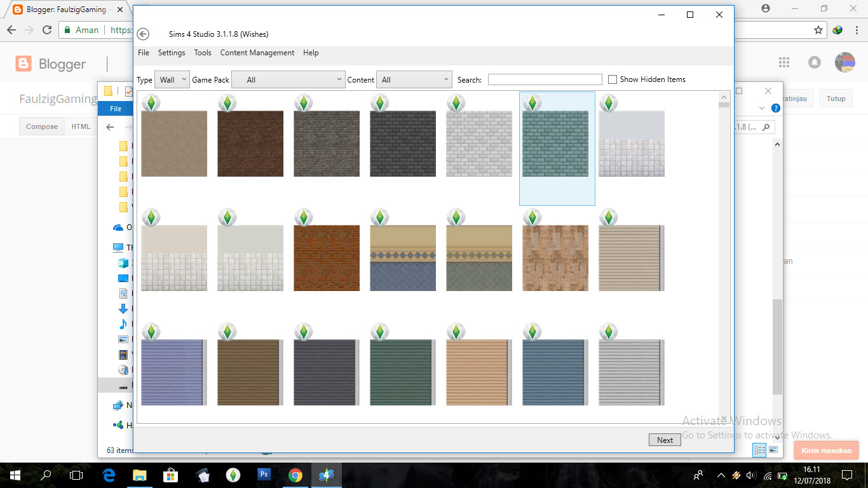Open the Content Management menu
This screenshot has height=488, width=868.
[257, 53]
